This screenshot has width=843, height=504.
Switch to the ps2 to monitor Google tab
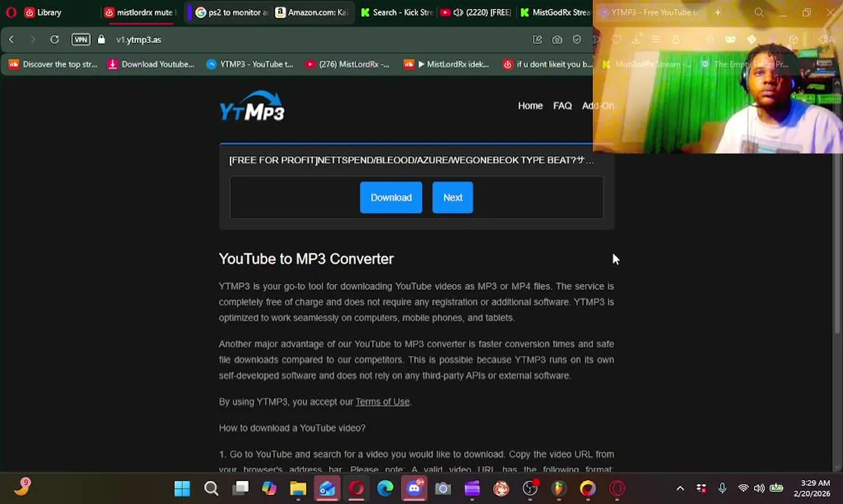pos(231,13)
